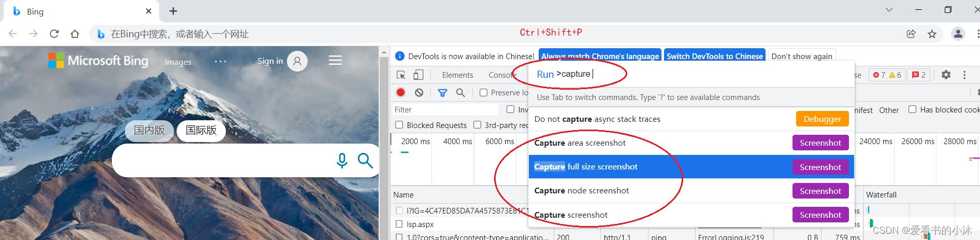Open network search magnifier icon

460,92
